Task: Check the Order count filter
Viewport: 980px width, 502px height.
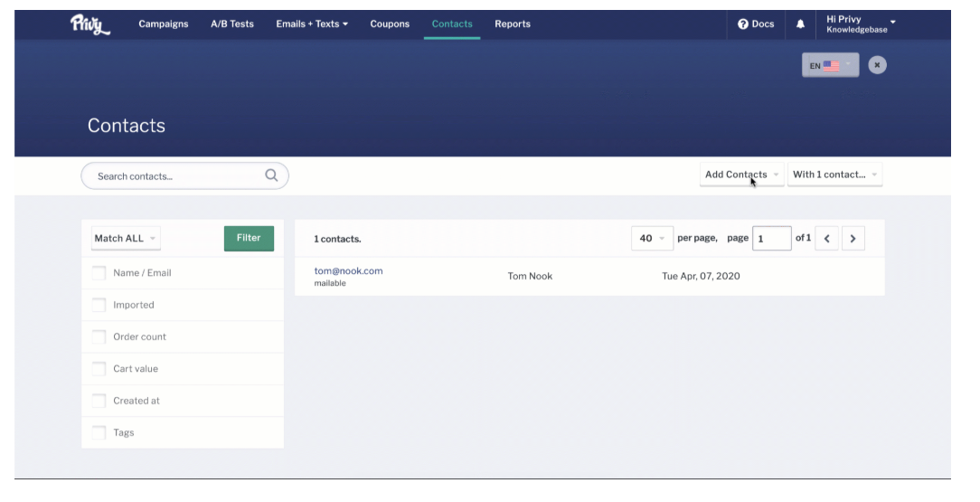Action: point(99,336)
